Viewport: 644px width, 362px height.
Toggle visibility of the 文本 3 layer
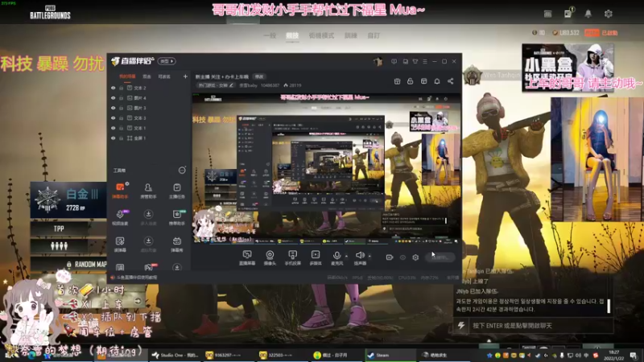click(x=114, y=118)
